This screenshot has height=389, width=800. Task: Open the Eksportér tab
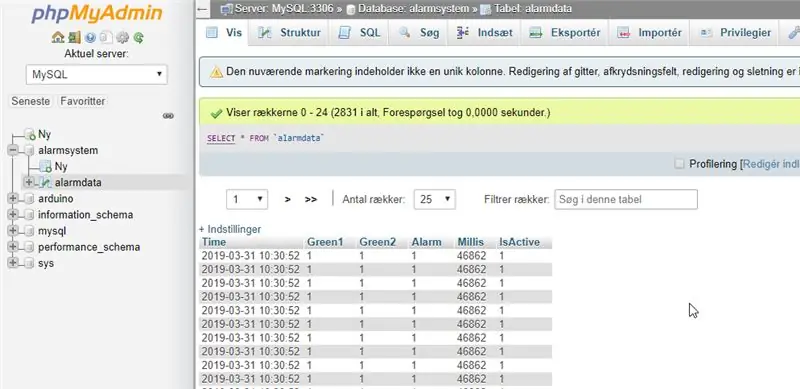(564, 33)
